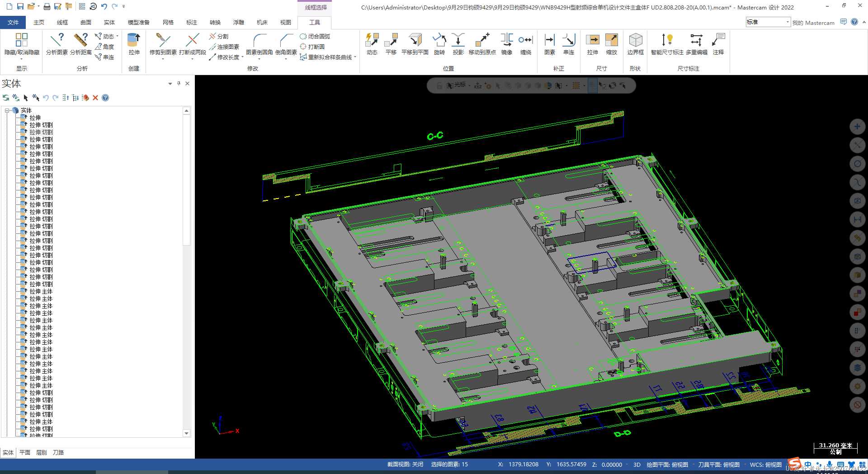Switch to the 模型准备 ribbon tab
Image resolution: width=868 pixels, height=474 pixels.
click(138, 22)
